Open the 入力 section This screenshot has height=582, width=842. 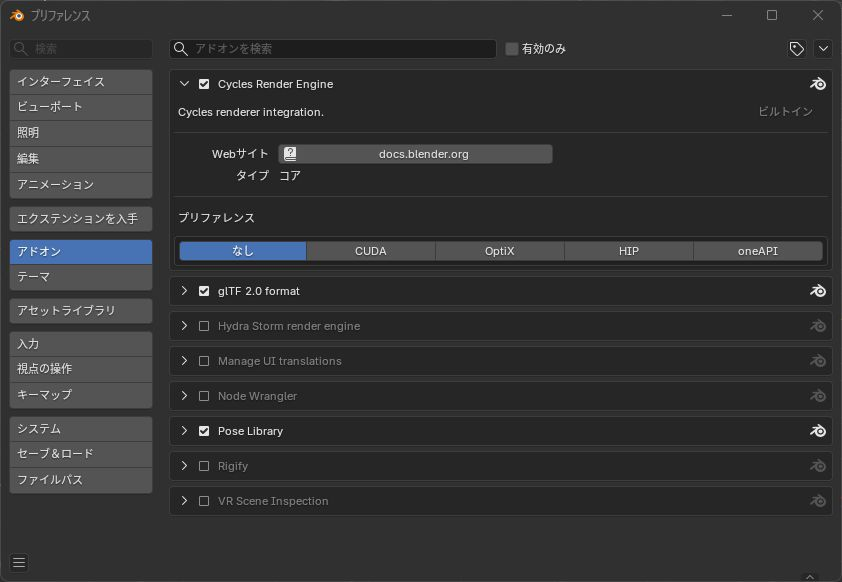tap(81, 344)
